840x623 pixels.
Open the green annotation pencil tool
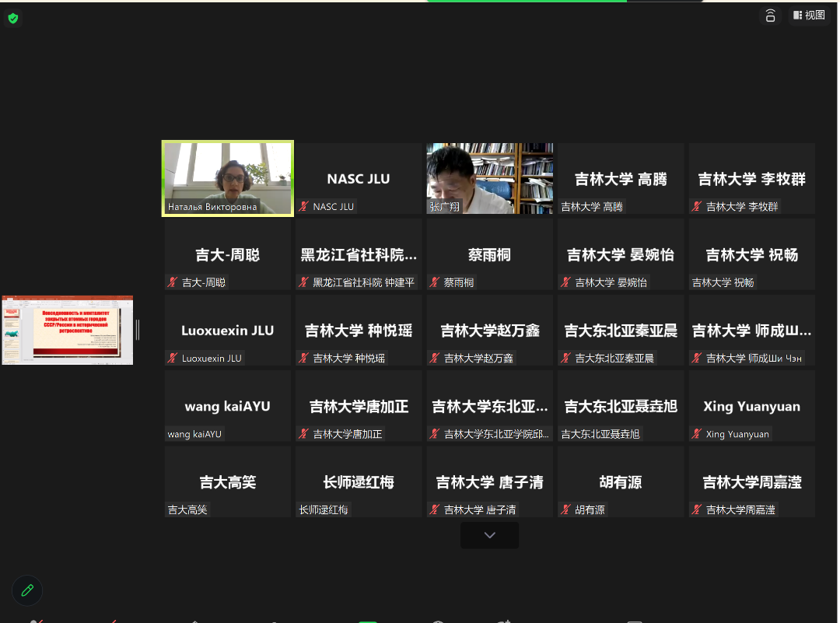point(26,590)
